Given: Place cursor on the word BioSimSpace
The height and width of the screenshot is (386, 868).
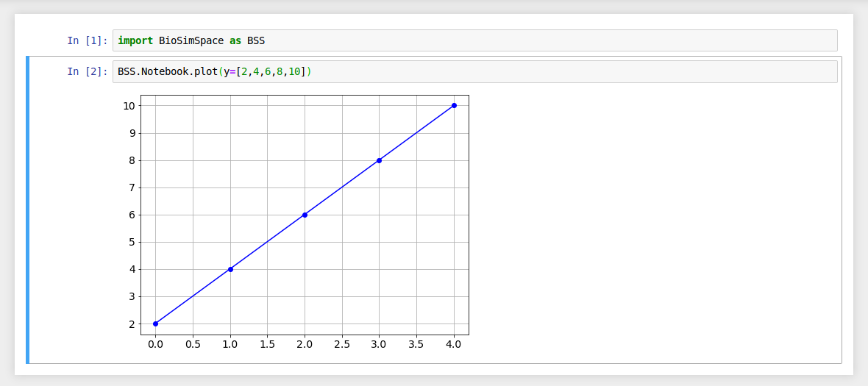Looking at the screenshot, I should [191, 40].
